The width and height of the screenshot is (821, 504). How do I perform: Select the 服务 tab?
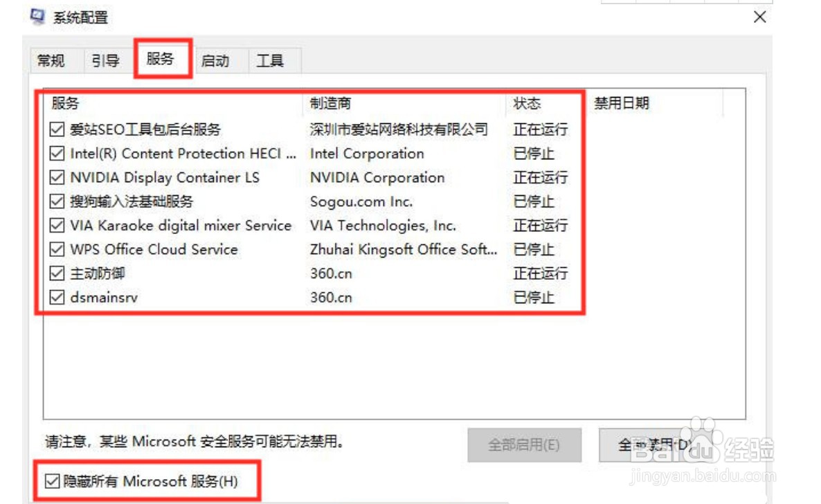(x=161, y=59)
